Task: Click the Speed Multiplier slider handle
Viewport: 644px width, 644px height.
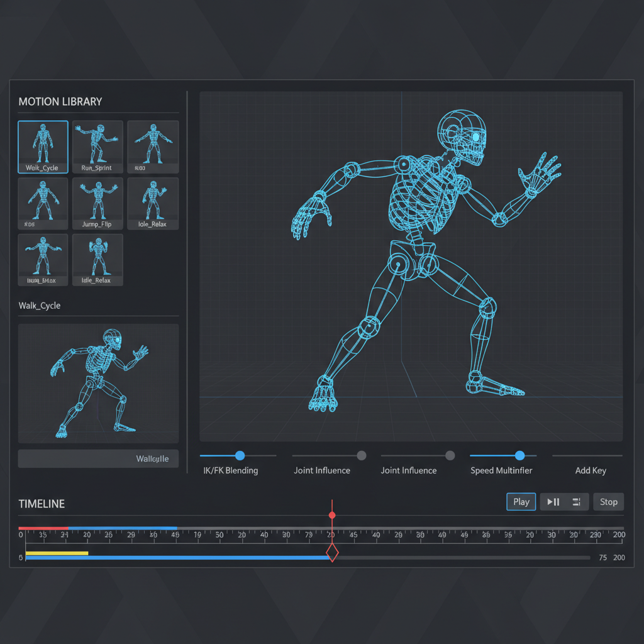Action: click(x=519, y=455)
